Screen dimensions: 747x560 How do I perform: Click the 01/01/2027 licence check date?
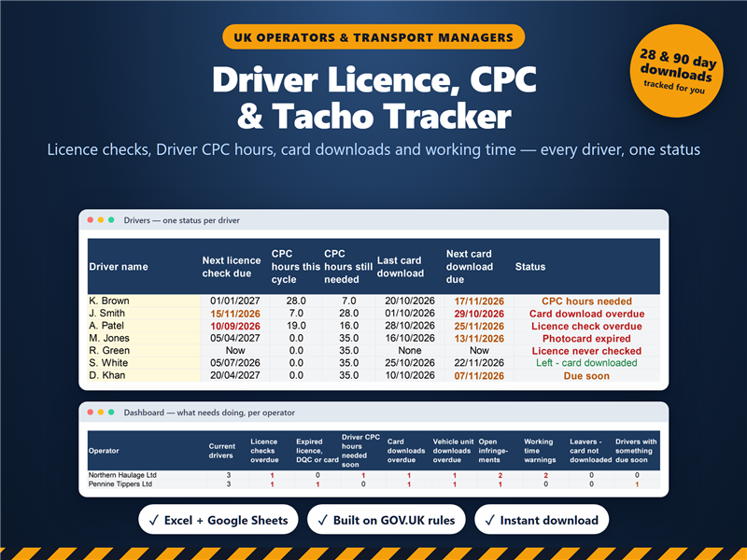235,301
